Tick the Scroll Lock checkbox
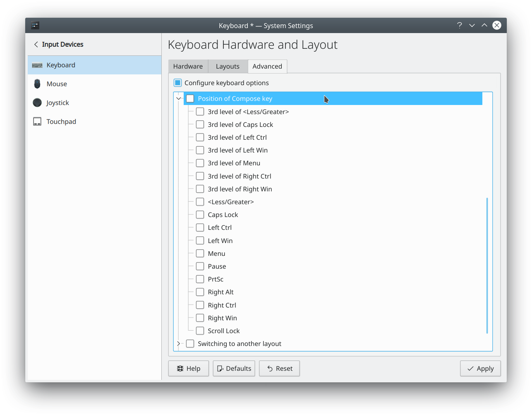Image resolution: width=532 pixels, height=415 pixels. click(200, 331)
